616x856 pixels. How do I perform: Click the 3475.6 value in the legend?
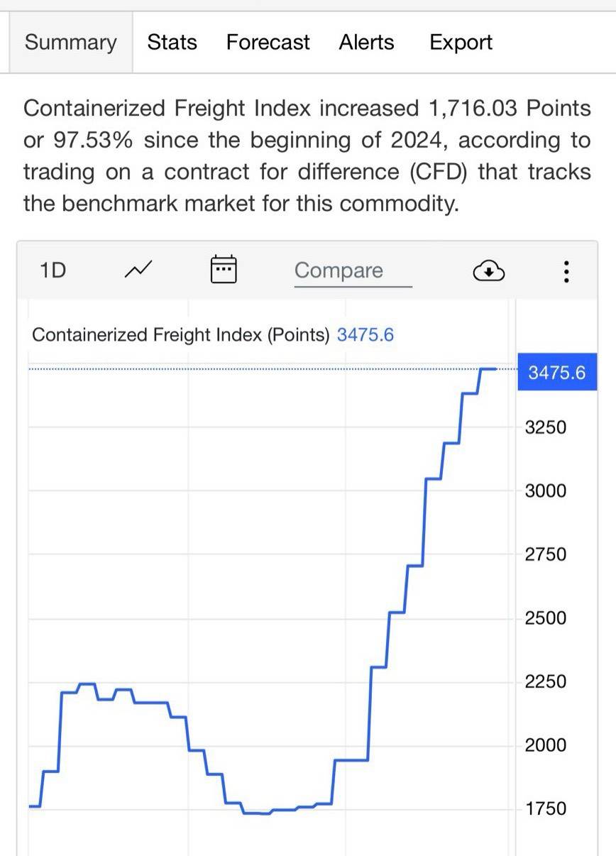click(365, 334)
